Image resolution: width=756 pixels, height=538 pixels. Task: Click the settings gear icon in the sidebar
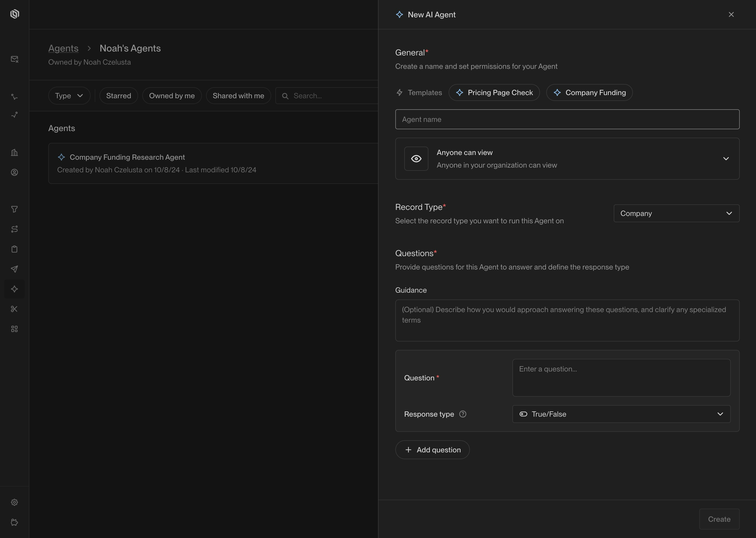click(x=14, y=502)
